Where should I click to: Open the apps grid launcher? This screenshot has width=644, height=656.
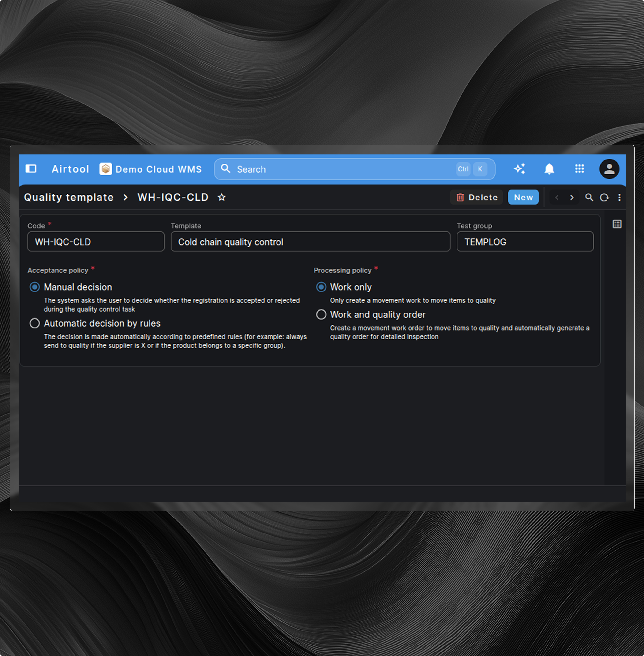(579, 169)
